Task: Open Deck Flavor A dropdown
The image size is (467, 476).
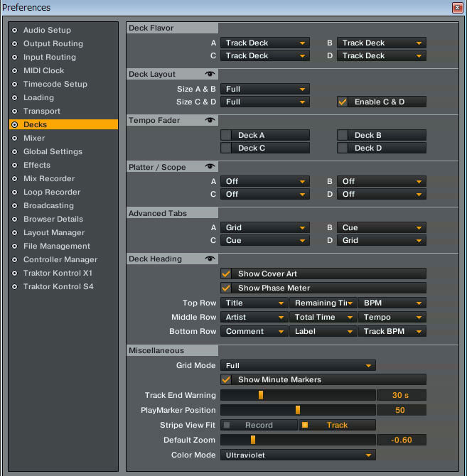Action: tap(265, 43)
